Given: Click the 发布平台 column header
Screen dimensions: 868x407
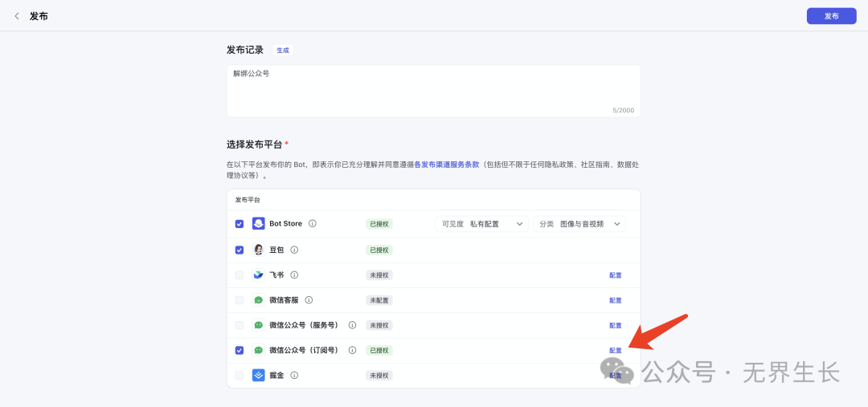Looking at the screenshot, I should coord(248,200).
